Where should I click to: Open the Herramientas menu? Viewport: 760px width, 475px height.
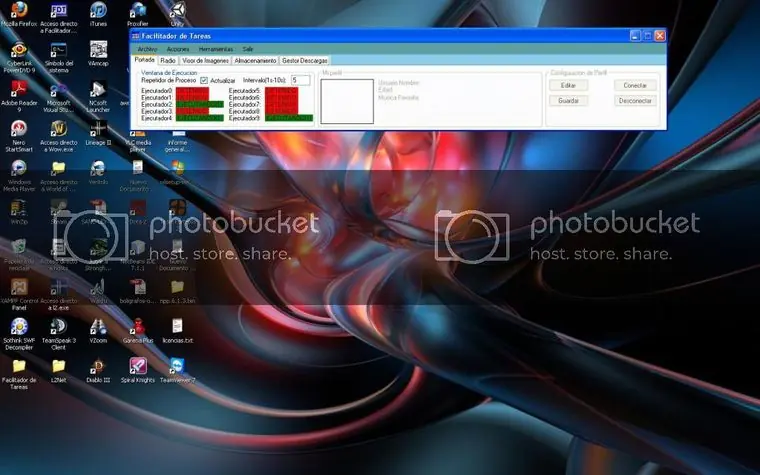216,49
